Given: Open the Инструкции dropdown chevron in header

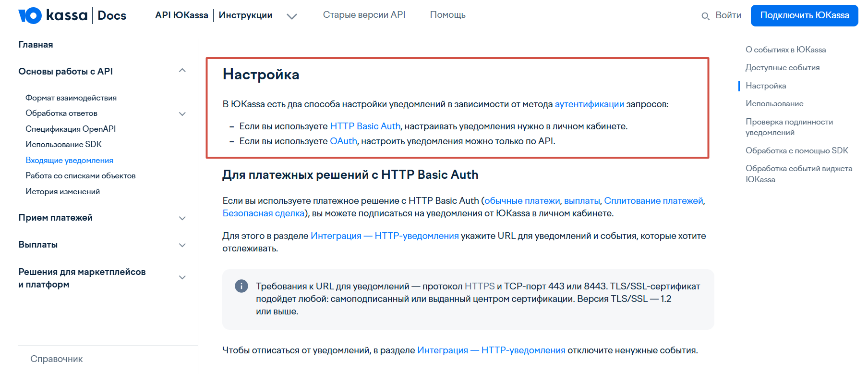Looking at the screenshot, I should pos(291,16).
